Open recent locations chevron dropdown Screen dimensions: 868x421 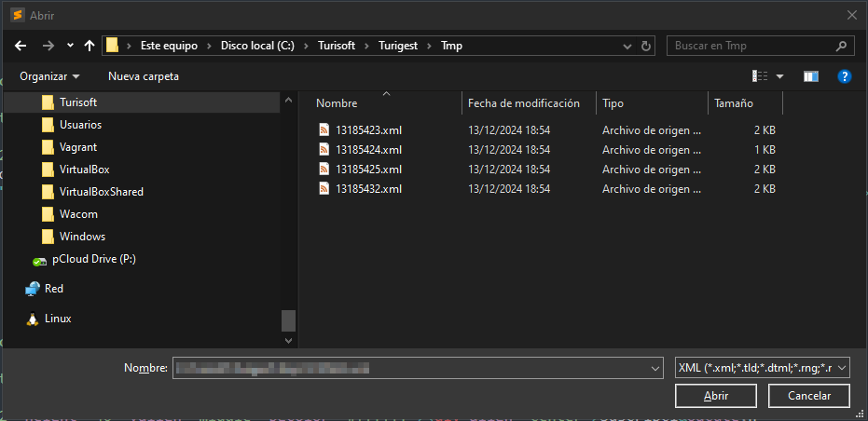(x=70, y=46)
